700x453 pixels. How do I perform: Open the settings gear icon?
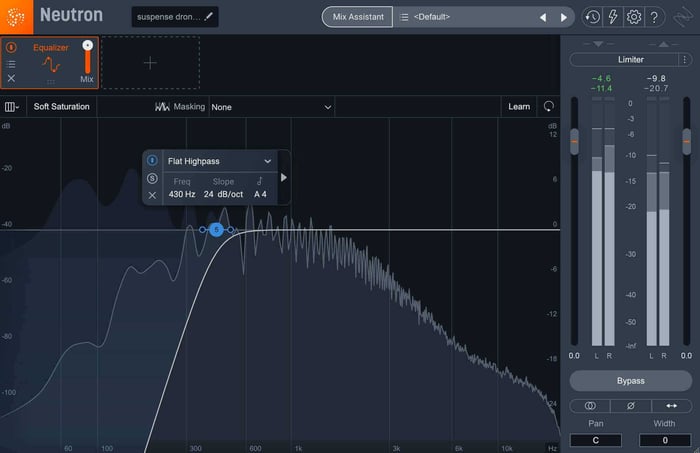click(x=633, y=17)
